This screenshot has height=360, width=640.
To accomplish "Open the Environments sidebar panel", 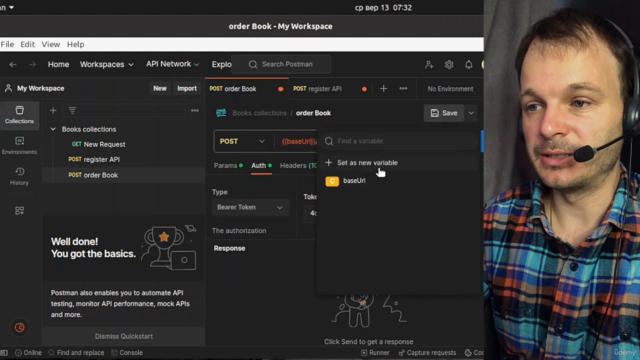I will (19, 146).
